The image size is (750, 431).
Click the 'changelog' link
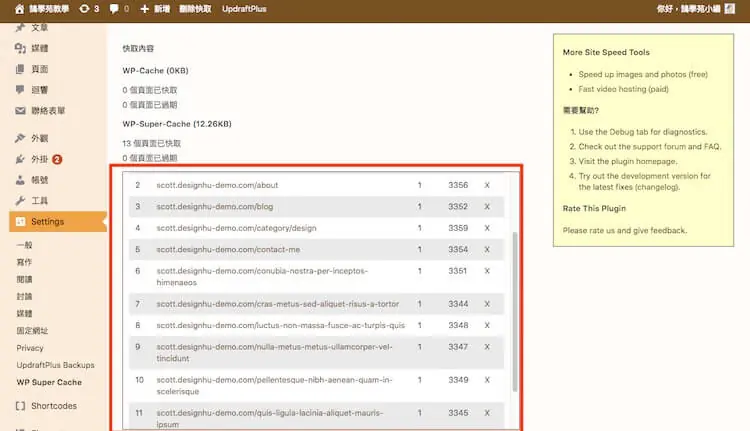coord(658,187)
